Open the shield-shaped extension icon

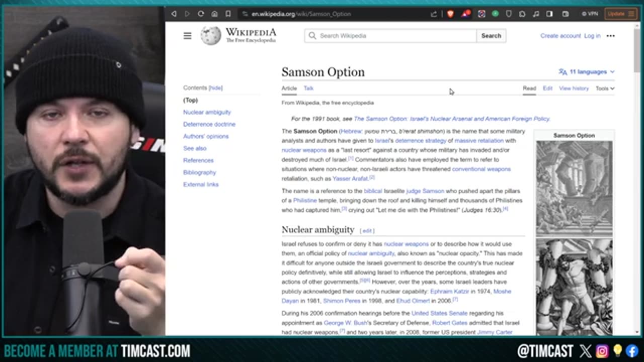pos(509,14)
